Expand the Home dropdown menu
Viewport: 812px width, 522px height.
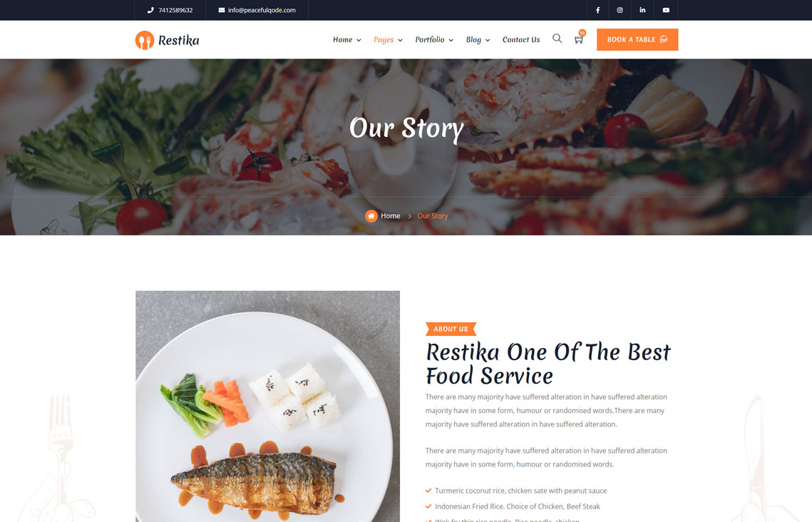[347, 39]
